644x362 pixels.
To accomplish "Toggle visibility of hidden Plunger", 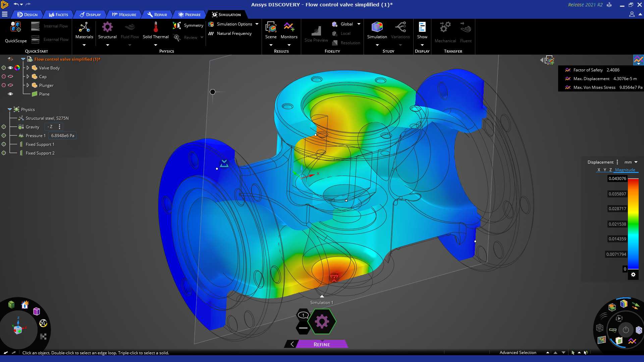I will pos(10,85).
